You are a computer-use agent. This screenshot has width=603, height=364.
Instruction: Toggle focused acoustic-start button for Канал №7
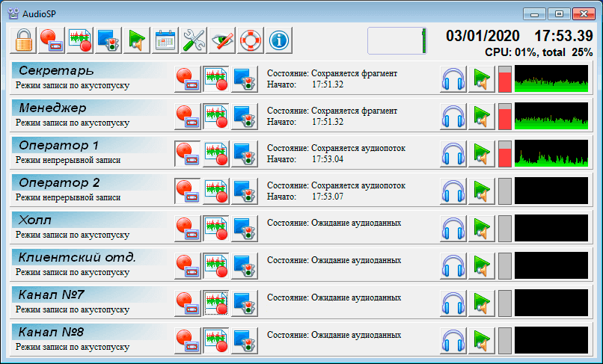(216, 303)
